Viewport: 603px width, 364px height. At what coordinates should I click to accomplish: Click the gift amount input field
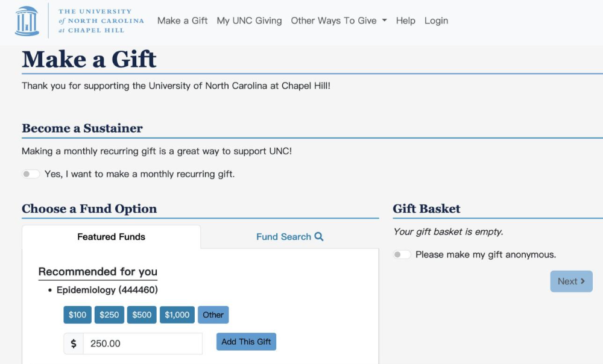(x=142, y=344)
